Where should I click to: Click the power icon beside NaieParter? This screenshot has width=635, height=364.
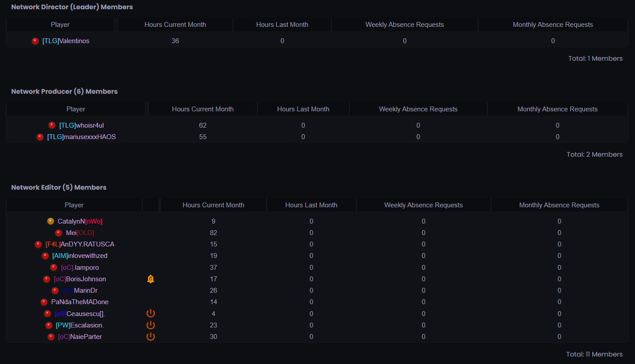tap(151, 337)
